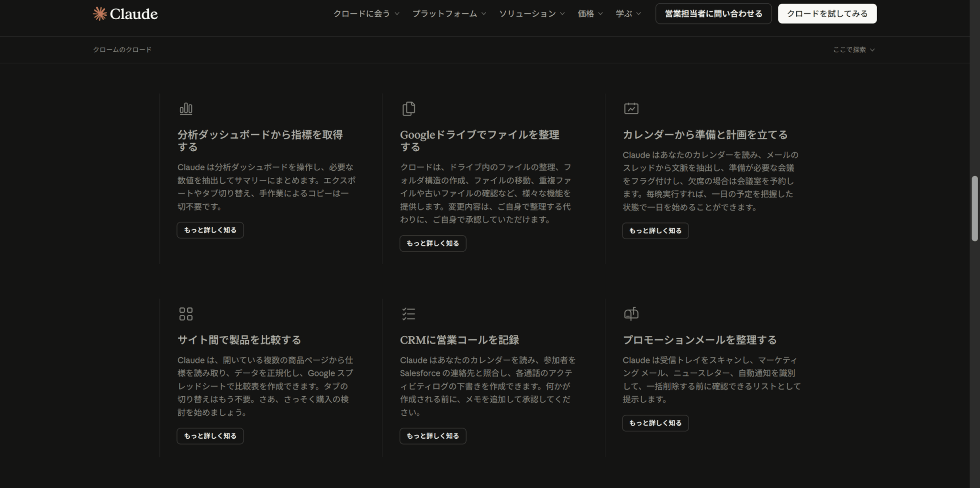Click the file copy icon above Googleドライブ
Viewport: 980px width, 488px height.
409,109
